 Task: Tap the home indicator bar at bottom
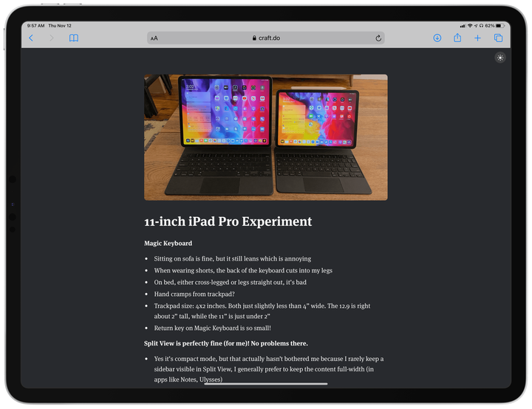click(x=266, y=384)
